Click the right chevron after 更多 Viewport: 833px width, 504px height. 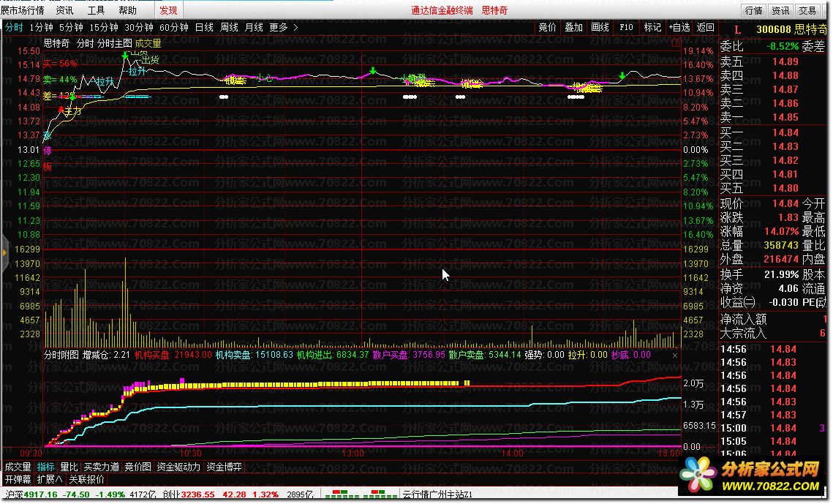point(296,27)
